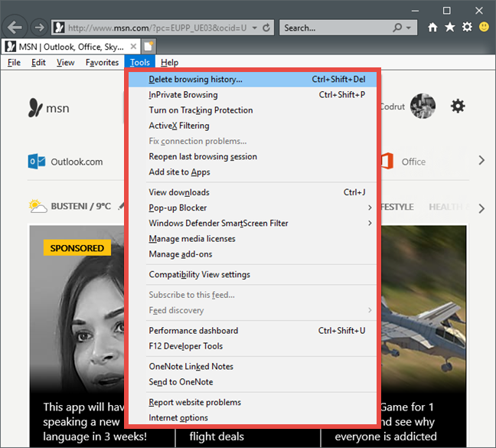Open the browser Tools gear icon
The width and height of the screenshot is (496, 448).
467,28
